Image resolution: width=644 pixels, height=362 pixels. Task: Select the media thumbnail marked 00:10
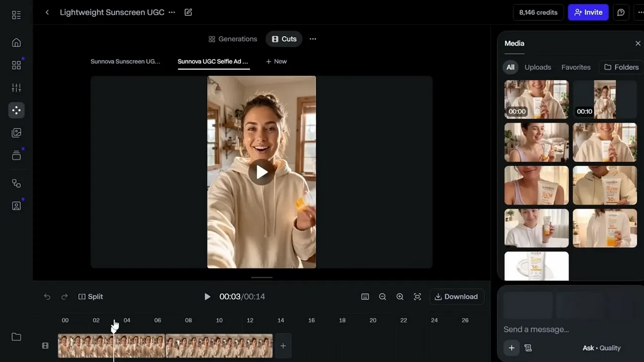pos(605,100)
